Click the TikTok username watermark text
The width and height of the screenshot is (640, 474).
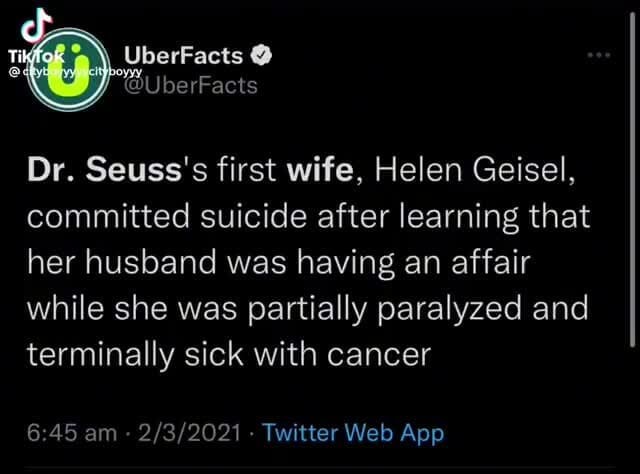60,72
